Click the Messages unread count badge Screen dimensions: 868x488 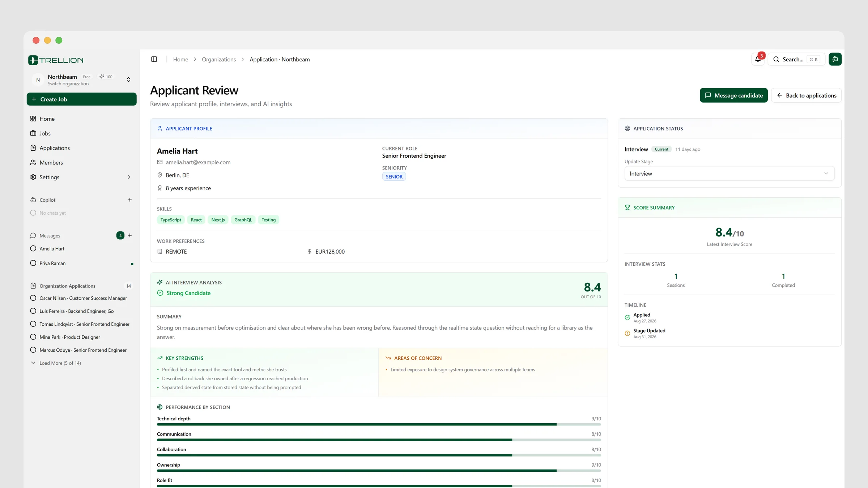click(120, 235)
